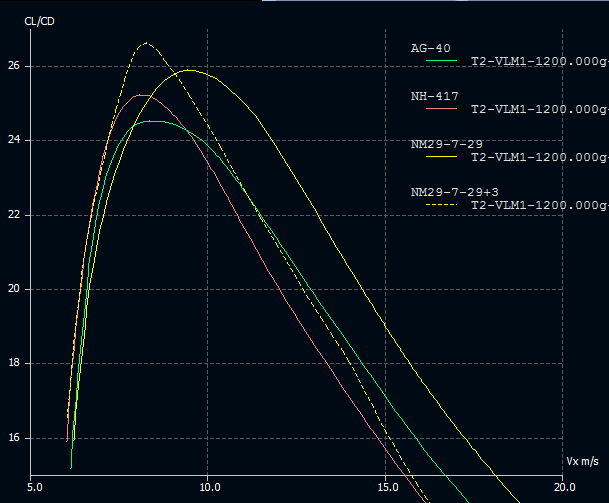The image size is (609, 503).
Task: Select solid yellow line sample under NM29-7-29
Action: (x=442, y=157)
